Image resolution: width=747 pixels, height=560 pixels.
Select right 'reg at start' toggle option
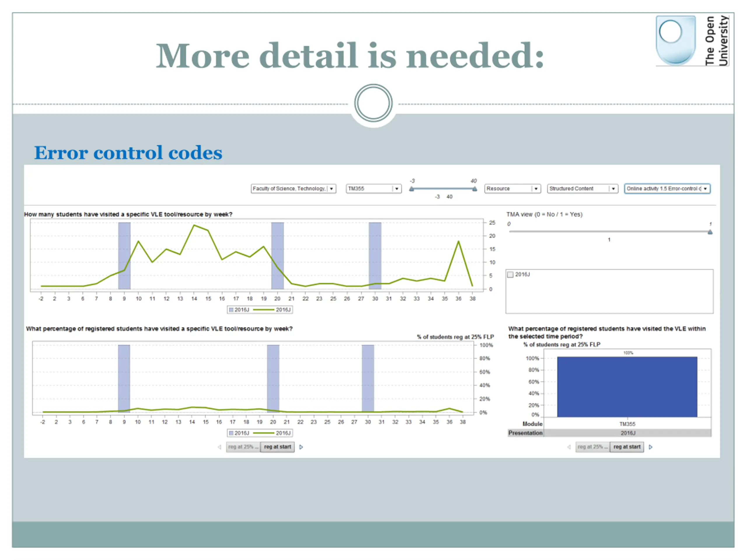(x=627, y=447)
